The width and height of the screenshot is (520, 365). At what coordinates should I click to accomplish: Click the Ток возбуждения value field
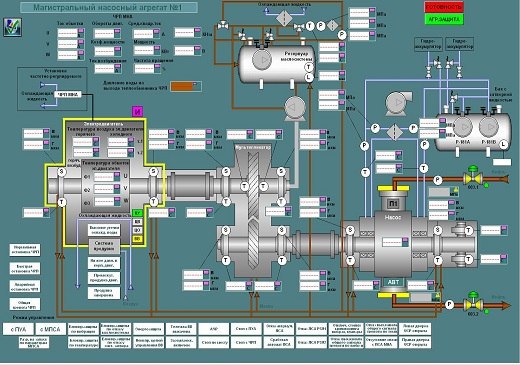pos(107,69)
